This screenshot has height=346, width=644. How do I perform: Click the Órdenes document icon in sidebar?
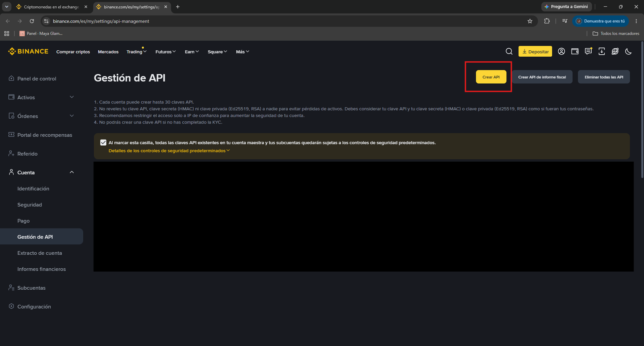(x=11, y=116)
